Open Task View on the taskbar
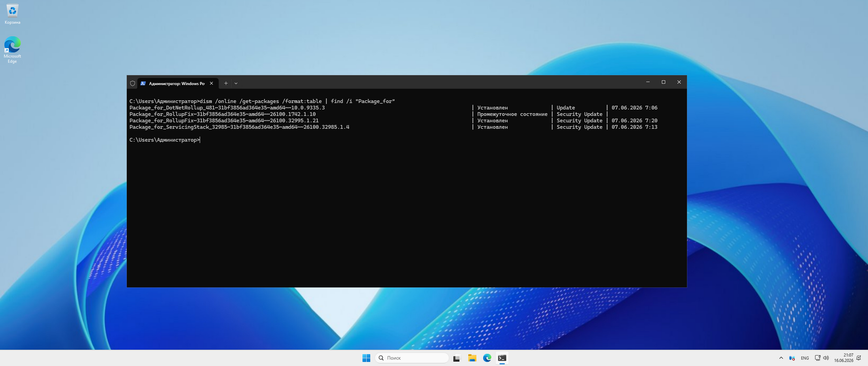The height and width of the screenshot is (366, 868). (457, 358)
